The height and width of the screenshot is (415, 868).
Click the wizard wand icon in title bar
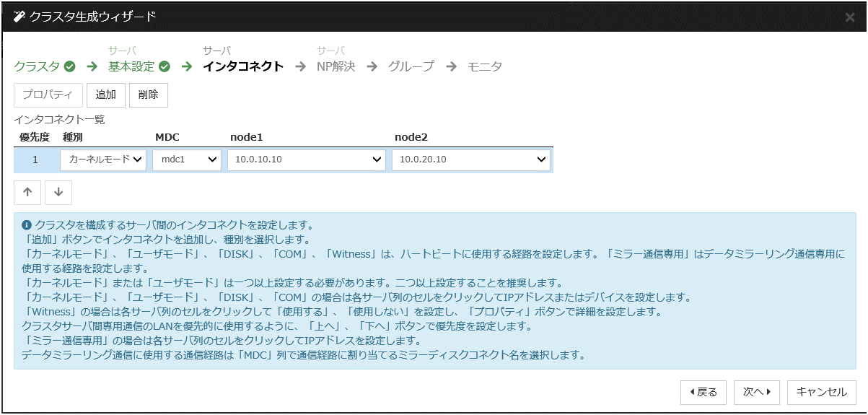point(19,16)
